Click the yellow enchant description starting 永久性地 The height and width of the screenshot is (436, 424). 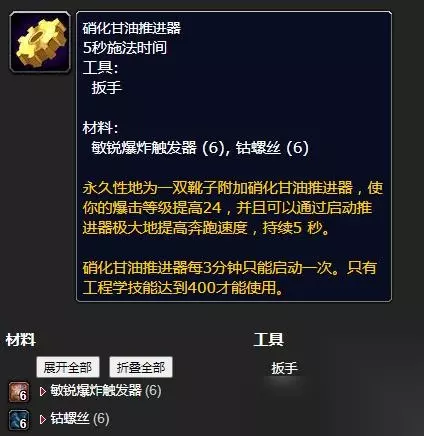(x=233, y=208)
